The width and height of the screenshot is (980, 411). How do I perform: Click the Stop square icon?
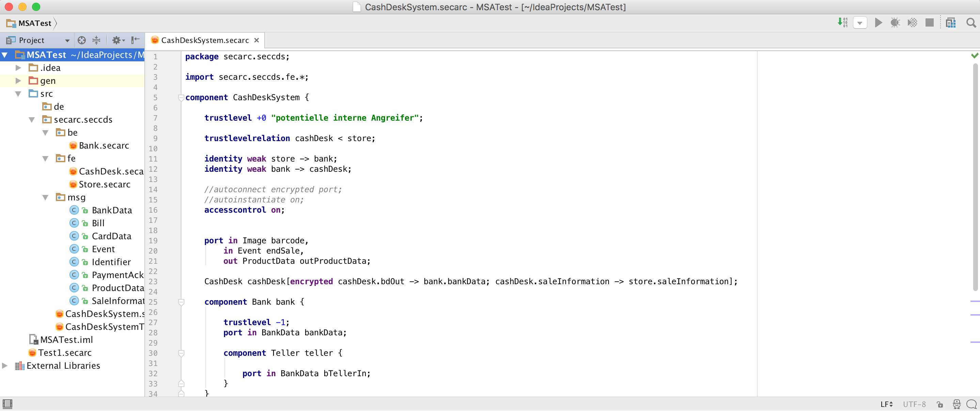(929, 23)
